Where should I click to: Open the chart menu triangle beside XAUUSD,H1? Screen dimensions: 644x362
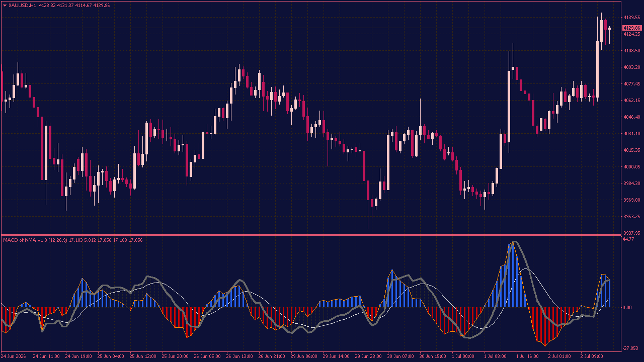coord(5,5)
